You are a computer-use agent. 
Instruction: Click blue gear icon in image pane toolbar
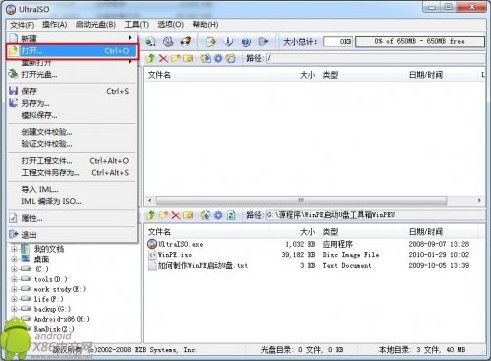coord(218,58)
